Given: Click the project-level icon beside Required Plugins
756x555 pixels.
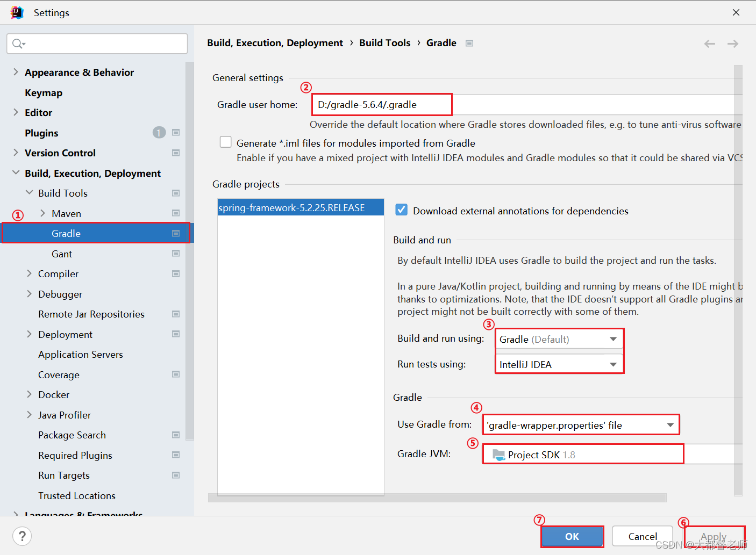Looking at the screenshot, I should (x=175, y=455).
